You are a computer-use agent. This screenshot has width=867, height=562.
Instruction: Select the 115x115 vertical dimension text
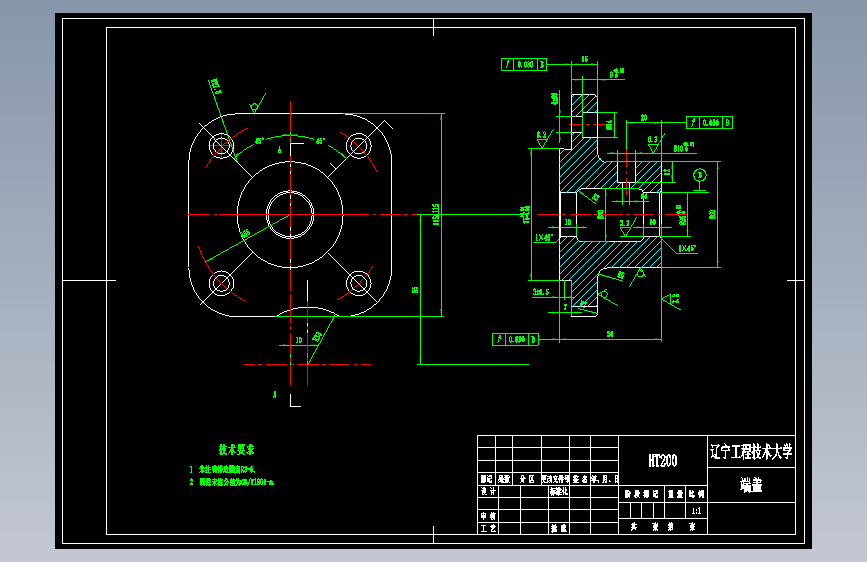(436, 214)
